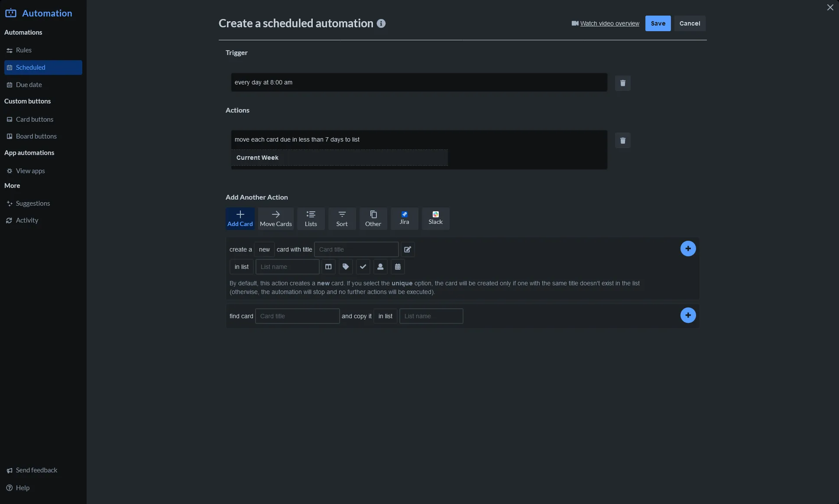Assign a member with the person icon
This screenshot has height=504, width=839.
click(x=380, y=267)
